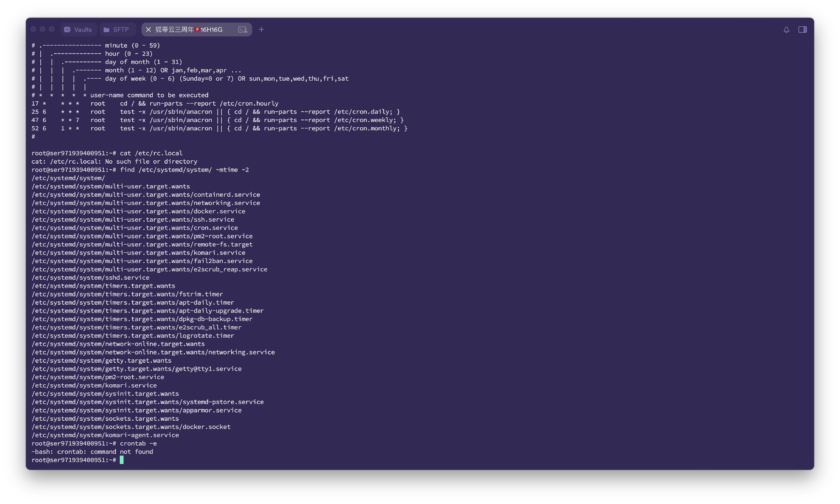Image resolution: width=840 pixels, height=504 pixels.
Task: Switch to the Vaults tab
Action: (83, 30)
